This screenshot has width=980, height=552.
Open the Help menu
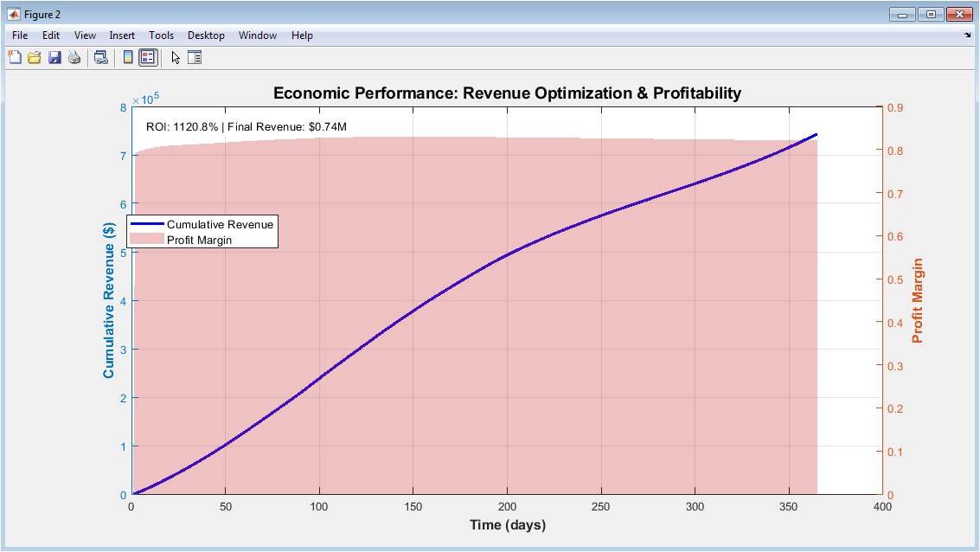[302, 35]
